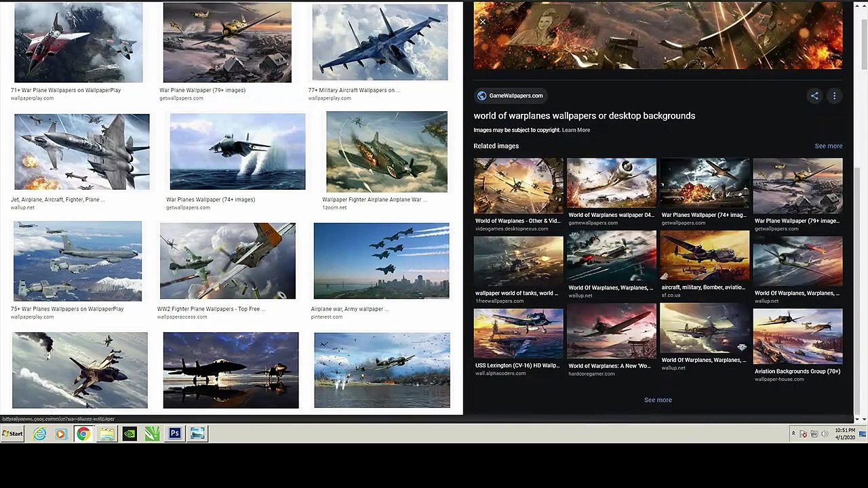Open Windows Media Player from taskbar

(61, 434)
